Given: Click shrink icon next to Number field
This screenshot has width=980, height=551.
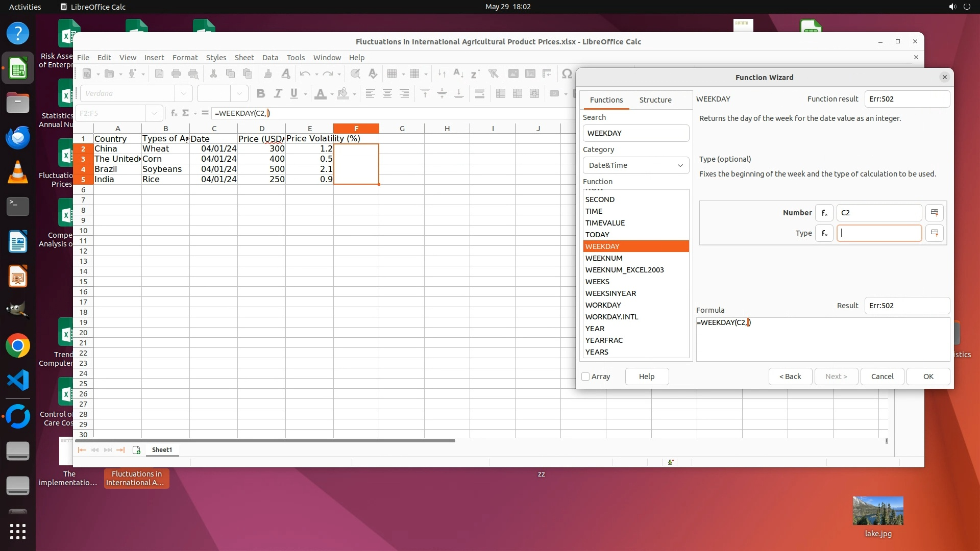Looking at the screenshot, I should tap(934, 213).
